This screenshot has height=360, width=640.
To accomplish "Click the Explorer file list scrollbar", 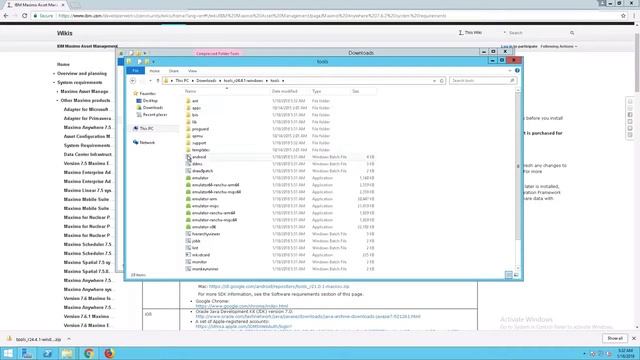I will pos(518,167).
